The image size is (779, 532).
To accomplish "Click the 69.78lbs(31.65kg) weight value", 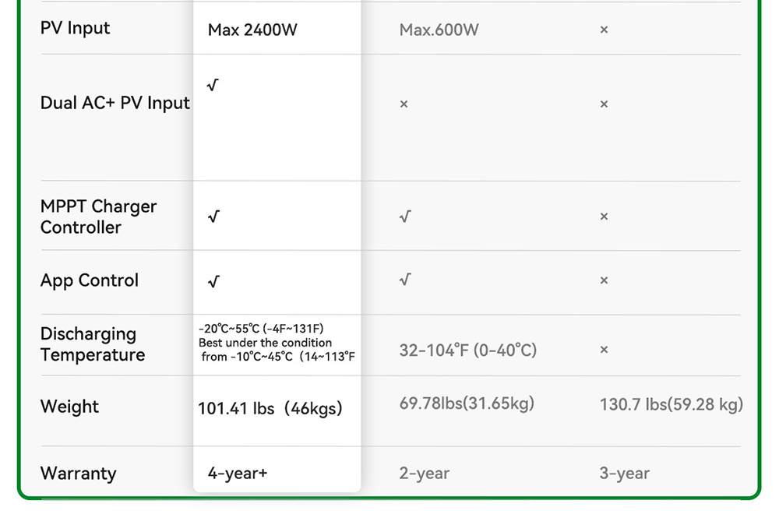I will [x=467, y=403].
